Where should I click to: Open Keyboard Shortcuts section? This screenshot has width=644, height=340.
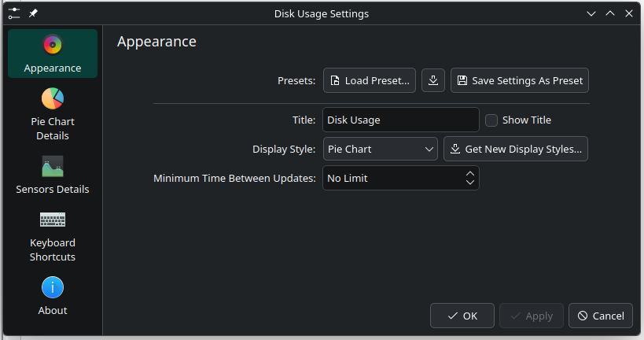coord(53,235)
